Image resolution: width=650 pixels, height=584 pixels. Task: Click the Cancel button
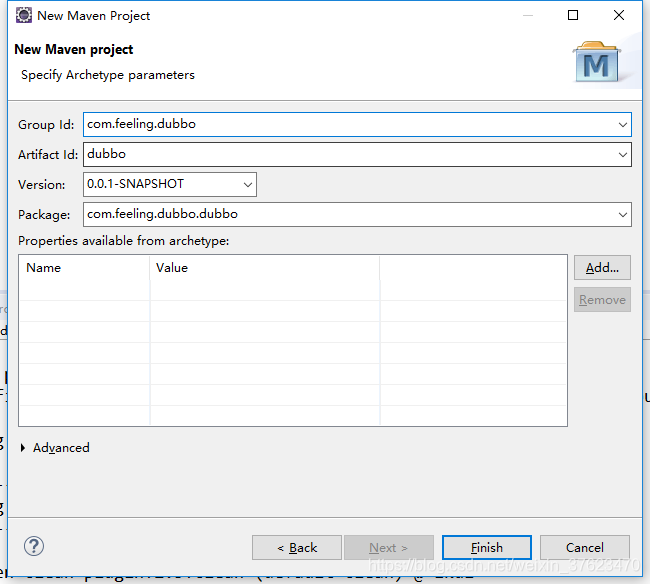coord(585,548)
